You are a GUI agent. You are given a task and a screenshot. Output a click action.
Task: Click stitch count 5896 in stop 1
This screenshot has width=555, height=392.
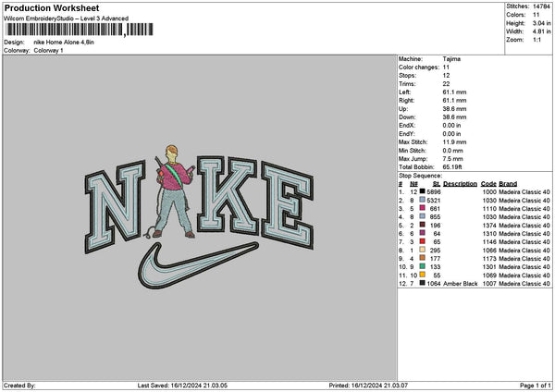(x=434, y=192)
